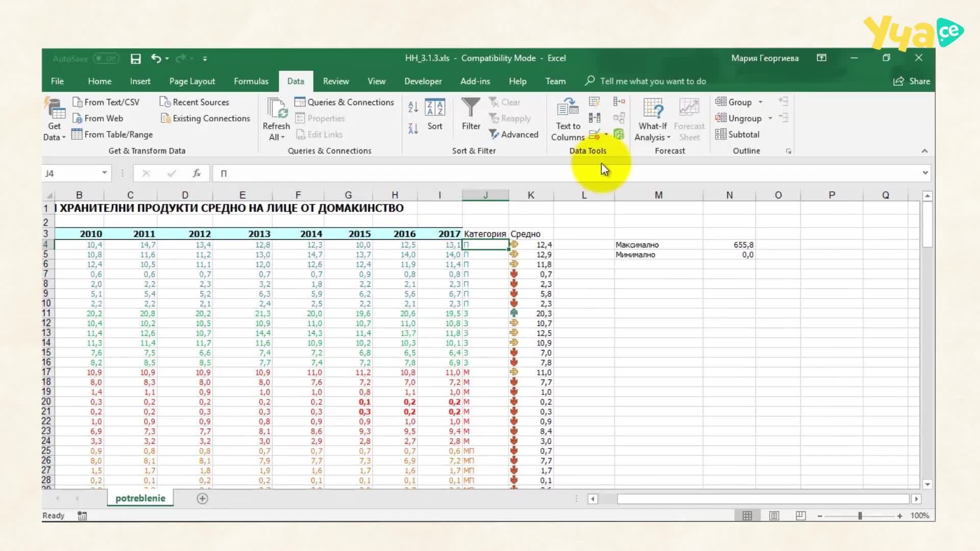
Task: Go to the Page Layout tab
Action: pyautogui.click(x=192, y=81)
